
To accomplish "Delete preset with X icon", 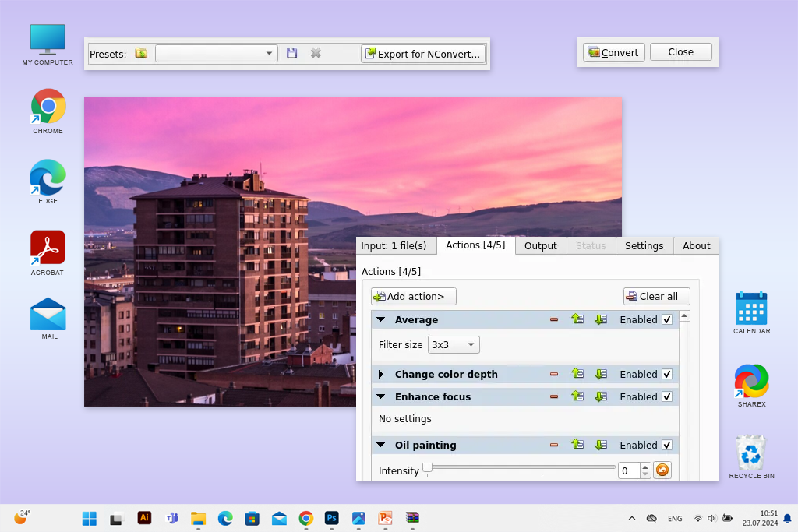I will tap(316, 53).
